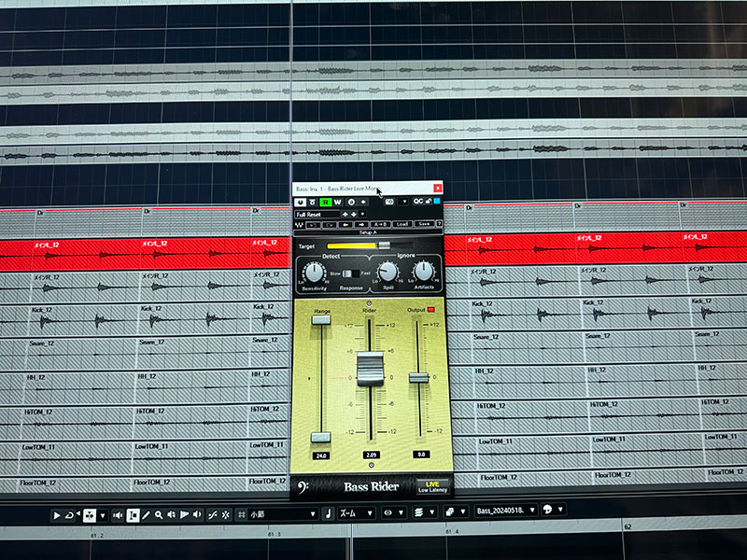747x560 pixels.
Task: Click the multiple parts icon in the toolbar
Action: pos(449,511)
